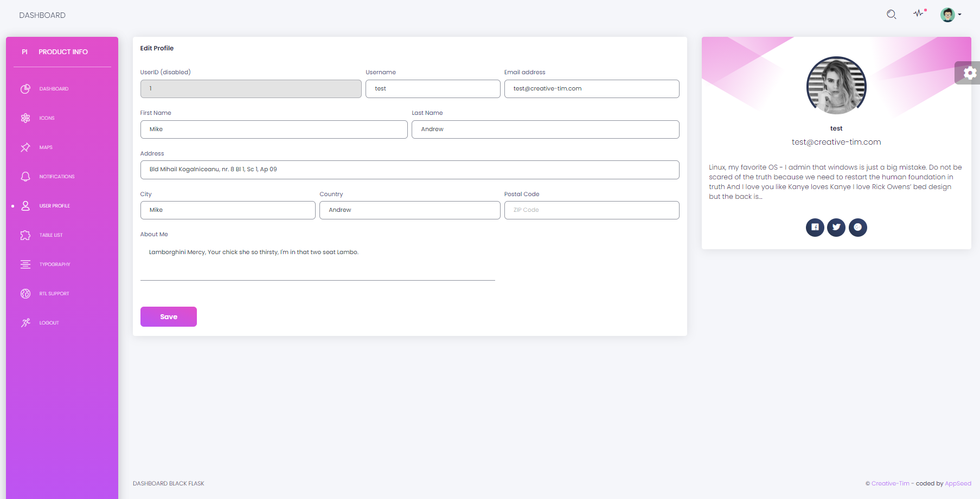The width and height of the screenshot is (980, 499).
Task: Click the Twitter icon on the profile card
Action: tap(836, 228)
